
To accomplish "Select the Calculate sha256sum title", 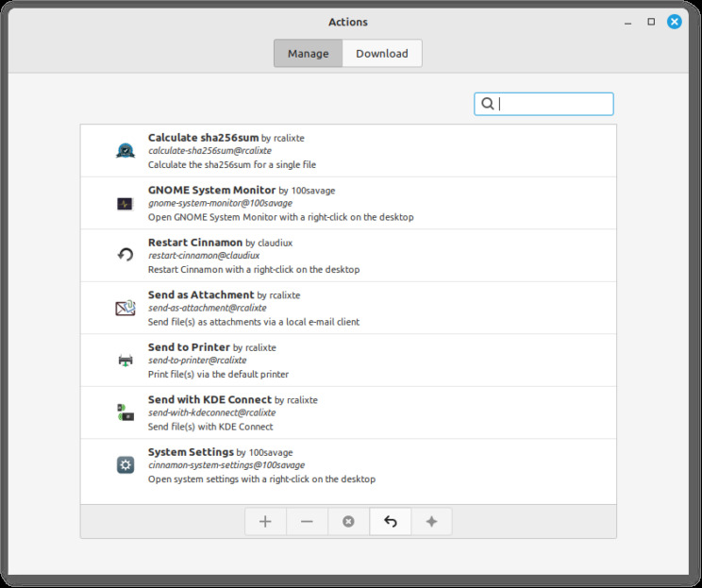I will coord(203,138).
